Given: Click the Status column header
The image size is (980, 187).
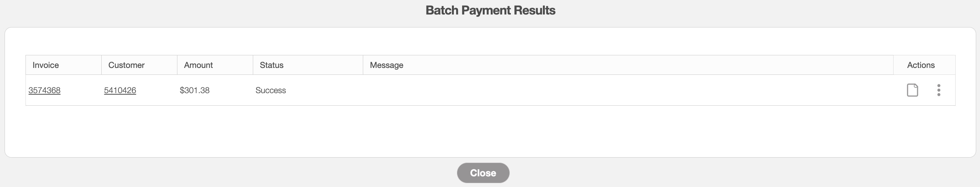Looking at the screenshot, I should click(271, 65).
